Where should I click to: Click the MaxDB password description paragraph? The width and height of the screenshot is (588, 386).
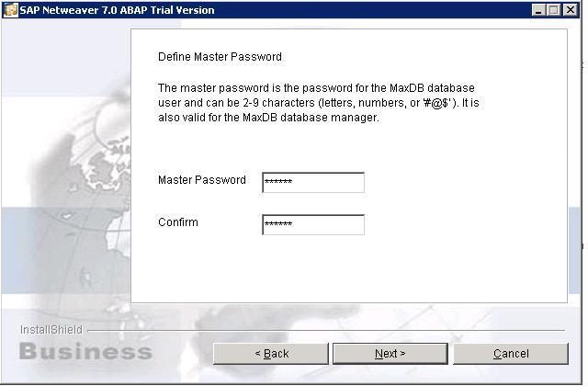[318, 102]
